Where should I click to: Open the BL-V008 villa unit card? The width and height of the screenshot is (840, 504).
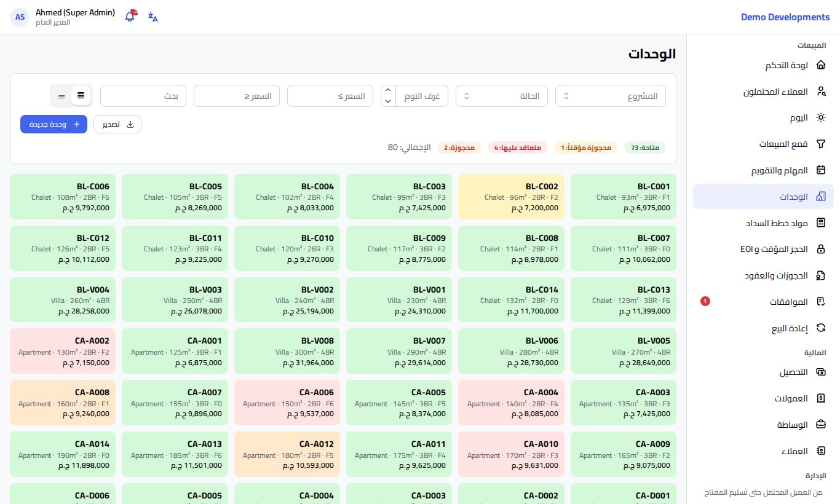pos(287,351)
